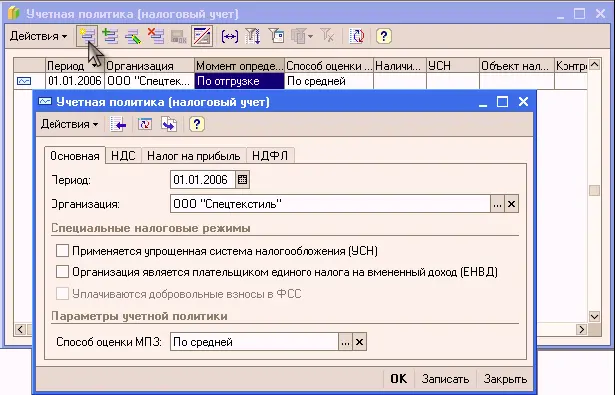The height and width of the screenshot is (395, 615).
Task: Select the 01.01.2006 cell in list
Action: (75, 81)
